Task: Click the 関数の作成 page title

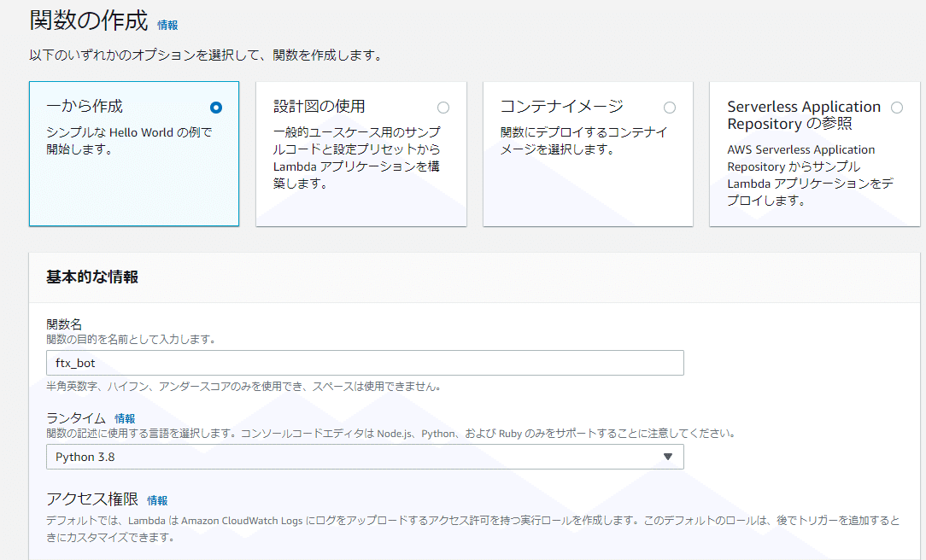Action: click(89, 20)
